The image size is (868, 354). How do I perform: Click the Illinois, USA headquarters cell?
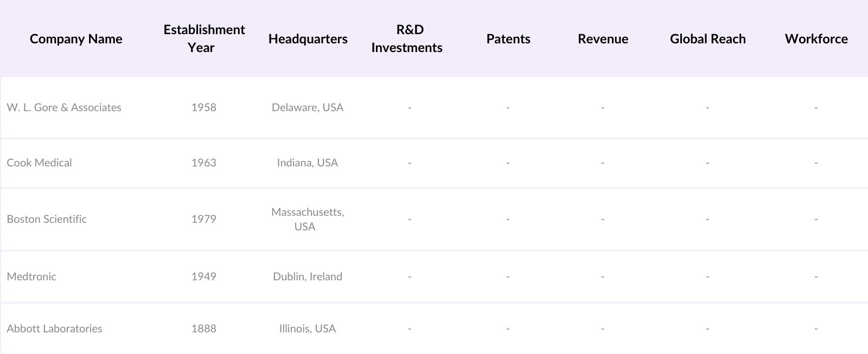(308, 329)
